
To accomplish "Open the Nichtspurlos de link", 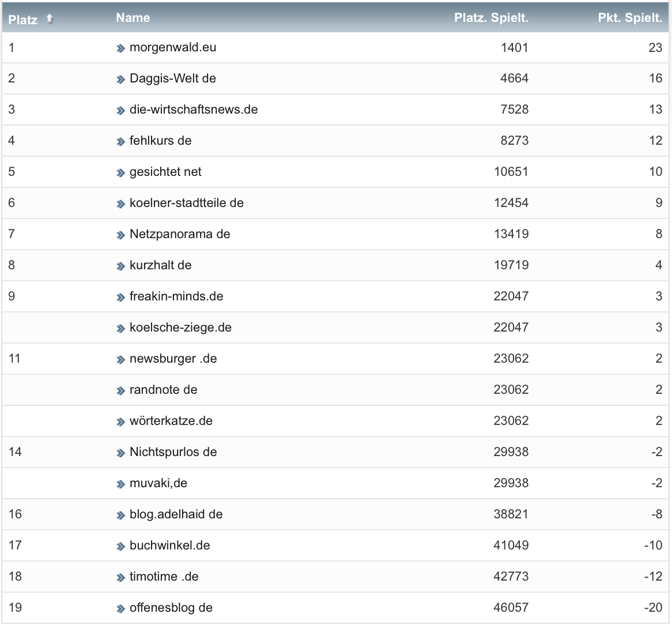I will coord(173,452).
